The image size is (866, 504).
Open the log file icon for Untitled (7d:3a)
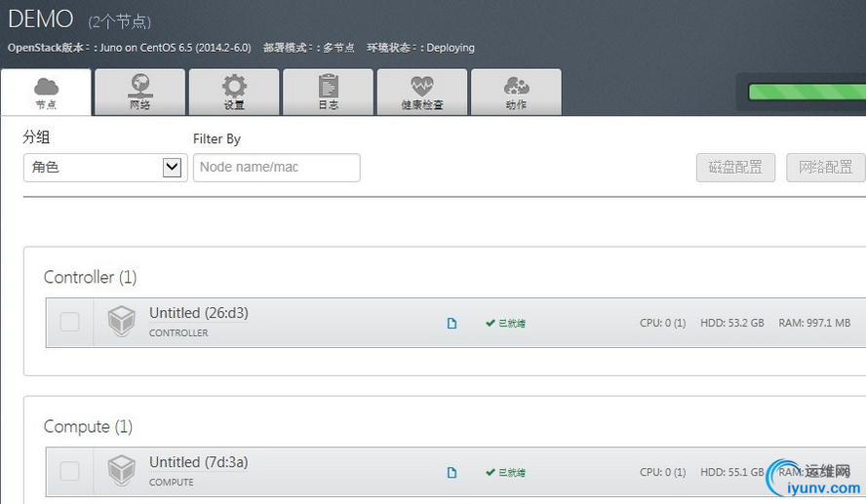pos(452,473)
